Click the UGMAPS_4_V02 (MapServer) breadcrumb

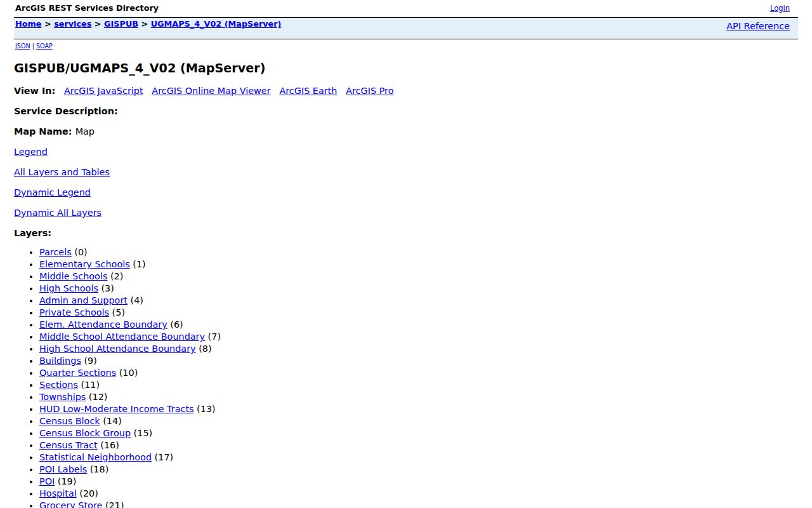[x=216, y=24]
